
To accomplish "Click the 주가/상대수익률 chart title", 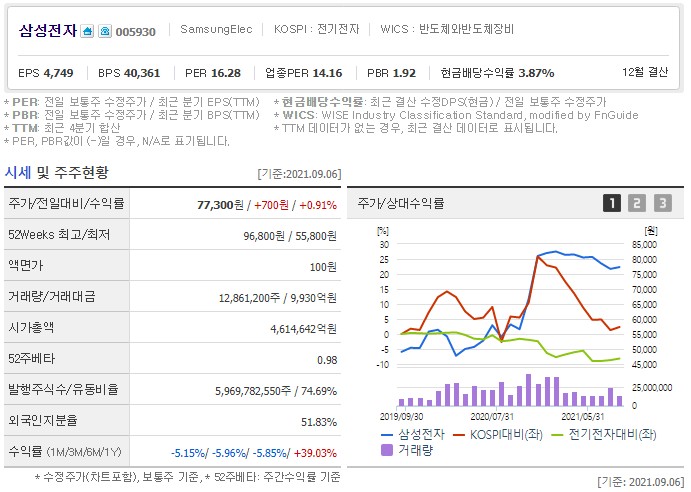I will (x=401, y=203).
